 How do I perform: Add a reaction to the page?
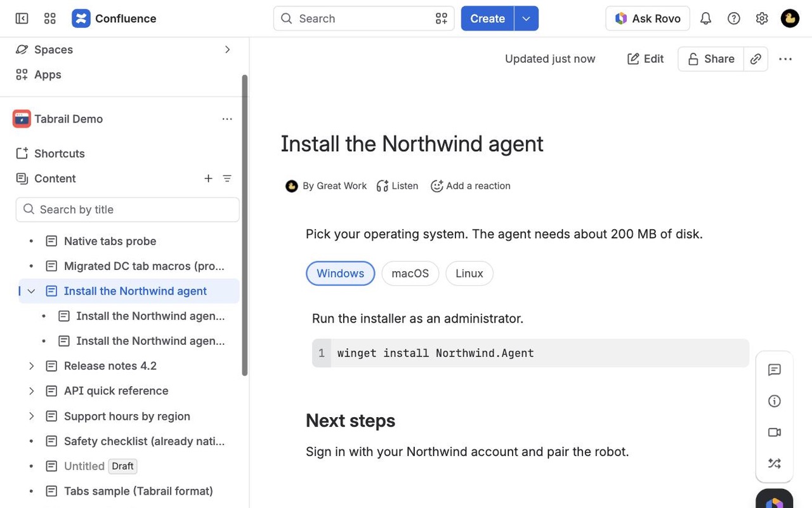(470, 186)
